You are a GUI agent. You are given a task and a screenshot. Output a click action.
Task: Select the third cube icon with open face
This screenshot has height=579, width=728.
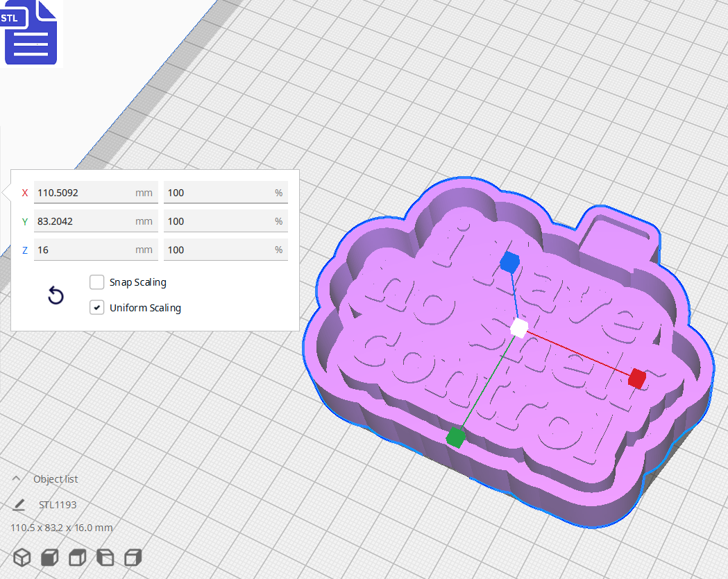tap(77, 557)
